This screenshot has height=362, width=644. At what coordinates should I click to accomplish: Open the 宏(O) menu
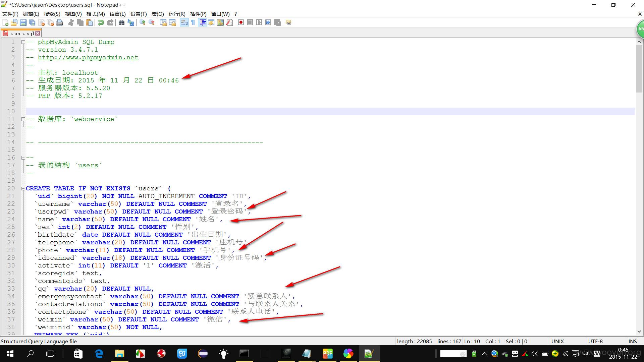point(158,14)
